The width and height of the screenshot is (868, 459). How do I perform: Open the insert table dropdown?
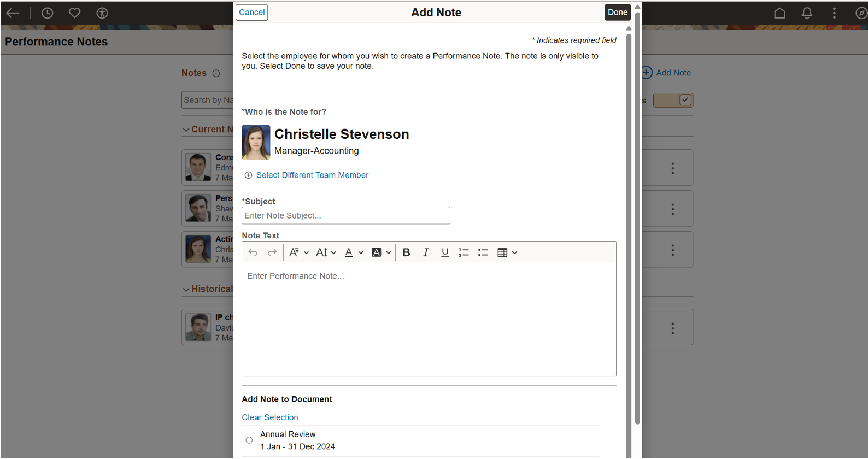(507, 252)
